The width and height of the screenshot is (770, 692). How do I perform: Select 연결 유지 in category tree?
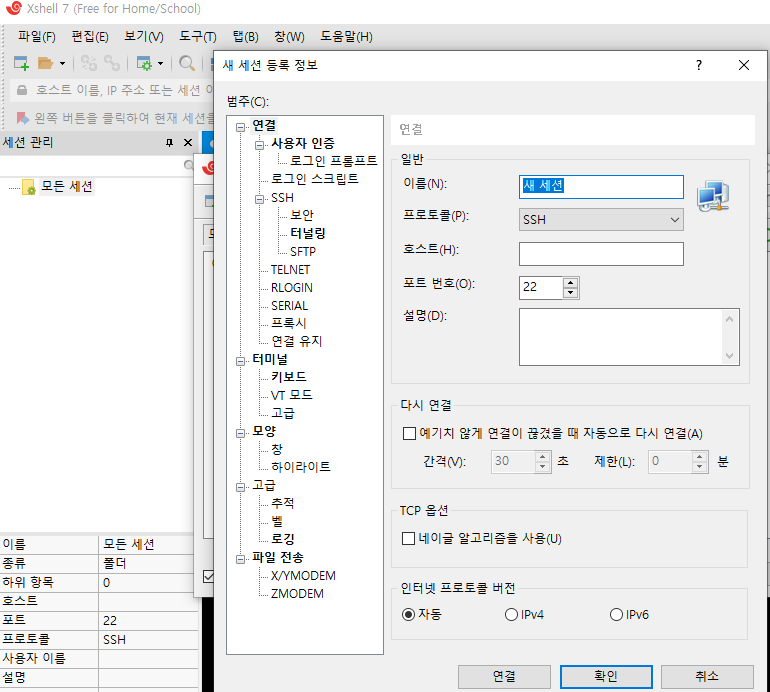pos(297,341)
